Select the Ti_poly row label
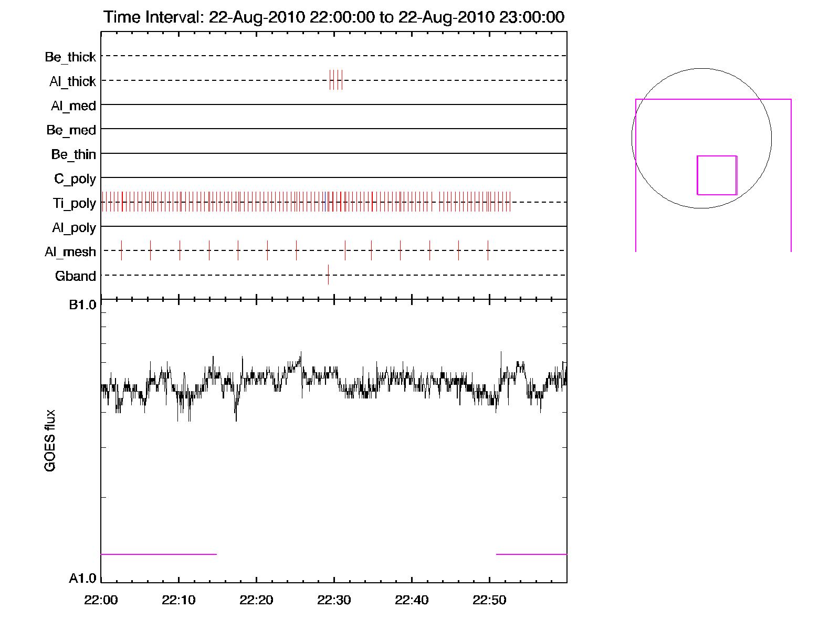Image resolution: width=840 pixels, height=630 pixels. (75, 203)
